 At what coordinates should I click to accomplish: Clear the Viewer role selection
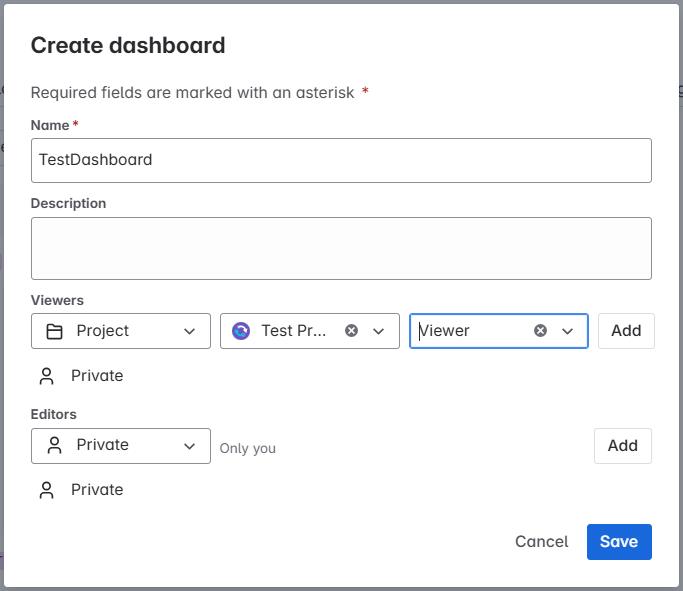(540, 331)
